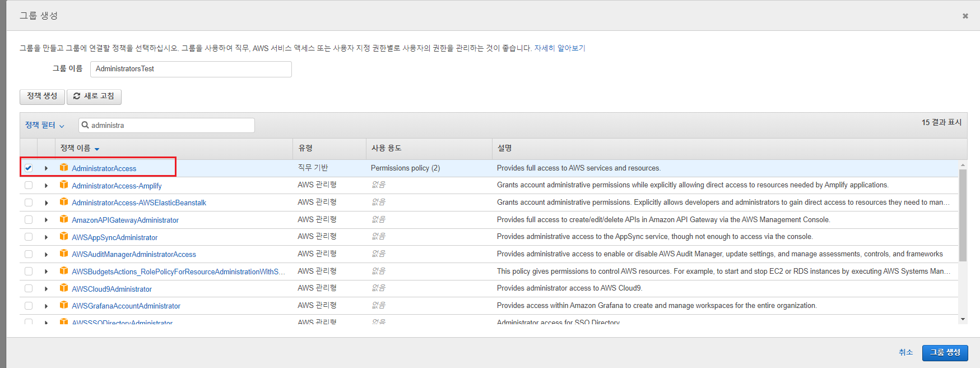Check the AdministratorAccess-Amplify policy checkbox

coord(29,185)
